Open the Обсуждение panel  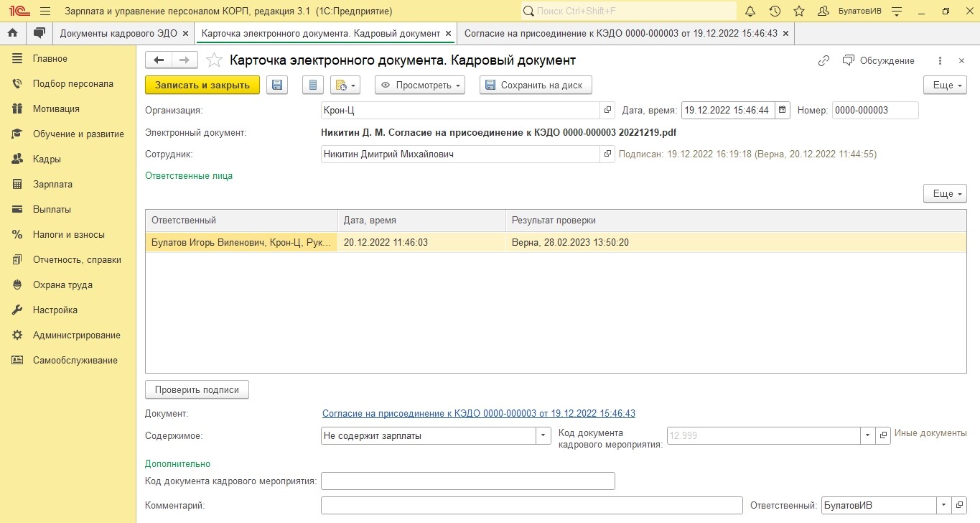(879, 60)
